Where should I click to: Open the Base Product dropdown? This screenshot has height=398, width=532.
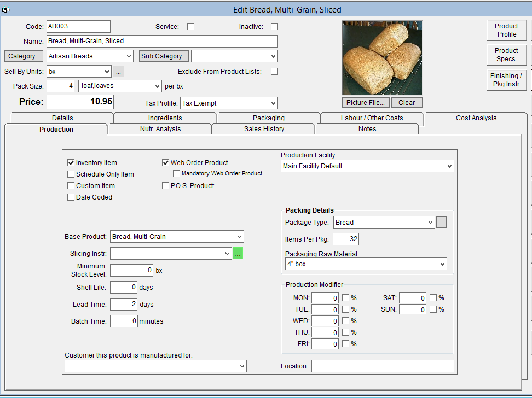240,237
